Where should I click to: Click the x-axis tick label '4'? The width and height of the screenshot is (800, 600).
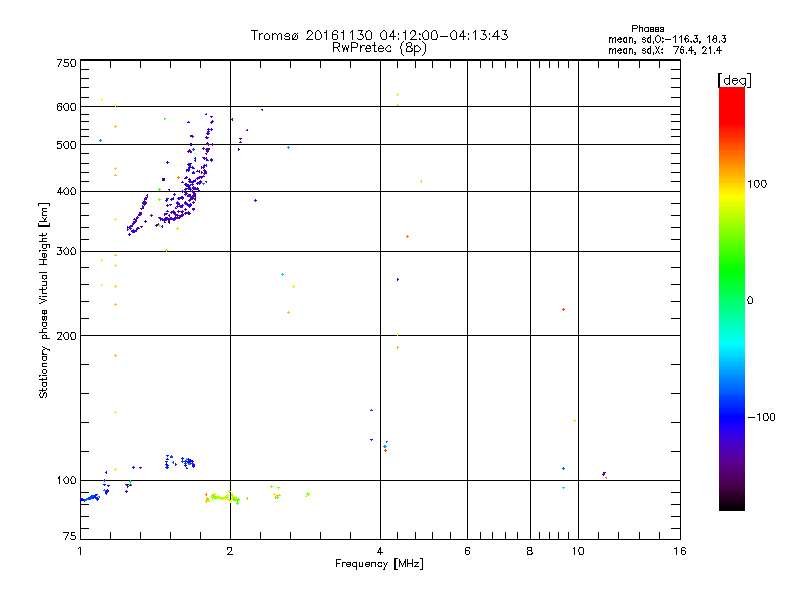tap(380, 551)
